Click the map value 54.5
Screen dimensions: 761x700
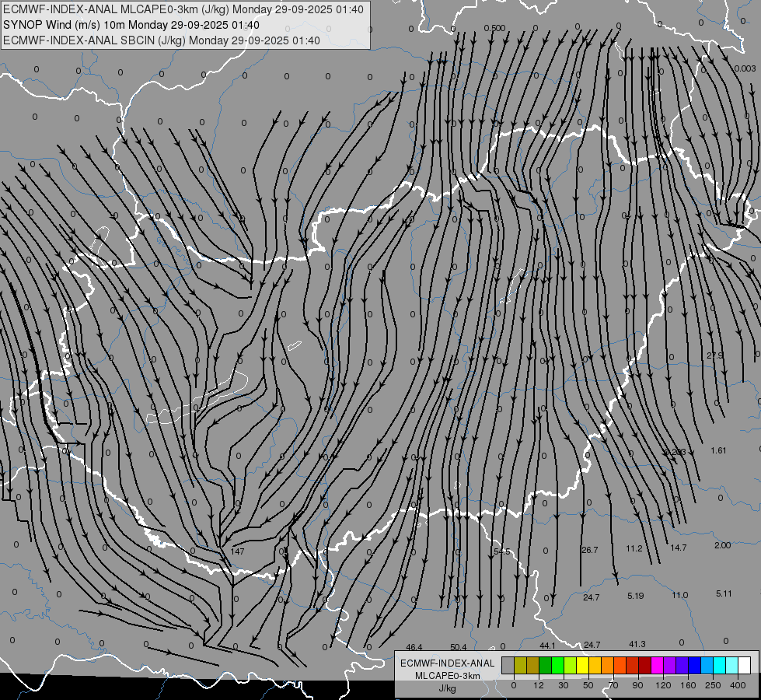[502, 551]
